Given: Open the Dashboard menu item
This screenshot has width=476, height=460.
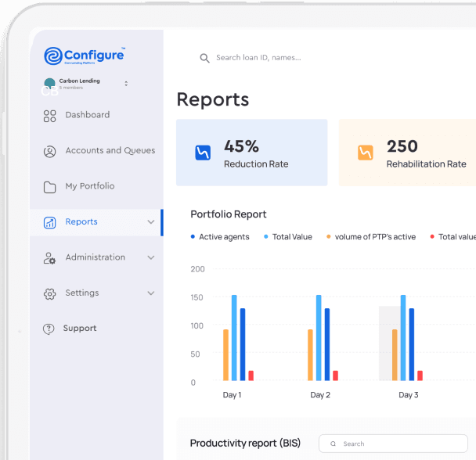Looking at the screenshot, I should 88,115.
